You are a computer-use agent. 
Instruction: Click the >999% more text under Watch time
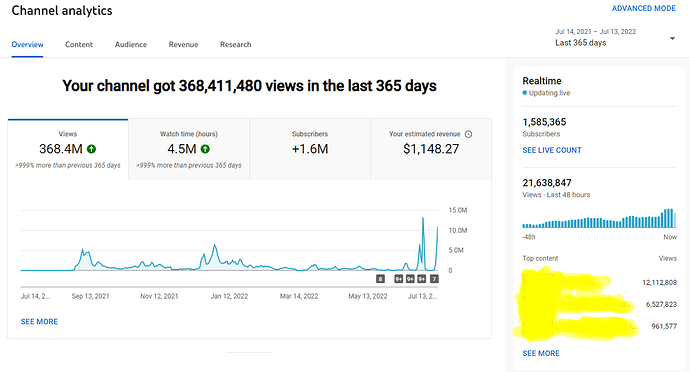click(189, 166)
